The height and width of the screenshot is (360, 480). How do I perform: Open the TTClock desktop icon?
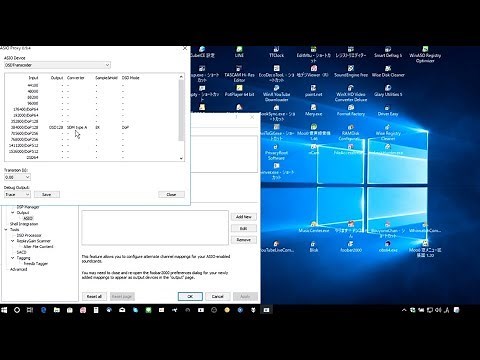[x=276, y=52]
